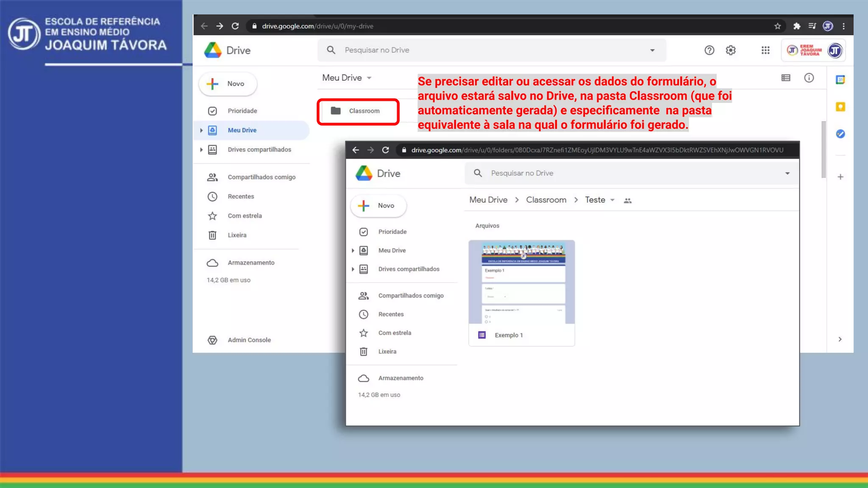Click the shared people icon beside Teste
This screenshot has width=868, height=488.
(628, 201)
